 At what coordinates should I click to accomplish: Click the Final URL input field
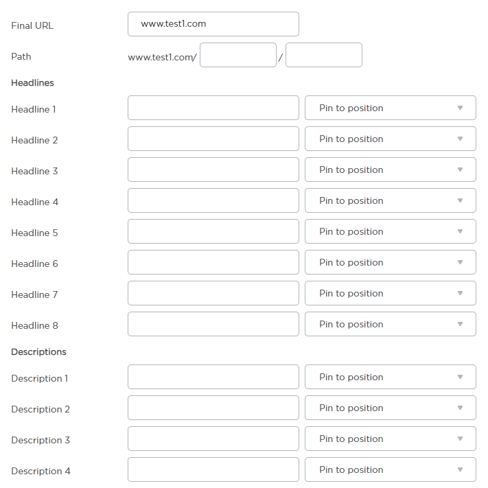[213, 24]
